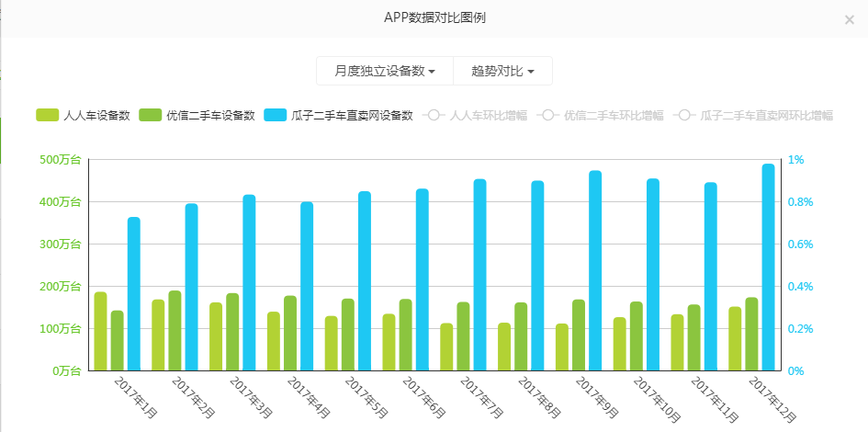
Task: Click the 0.2% right axis value
Action: (x=800, y=329)
